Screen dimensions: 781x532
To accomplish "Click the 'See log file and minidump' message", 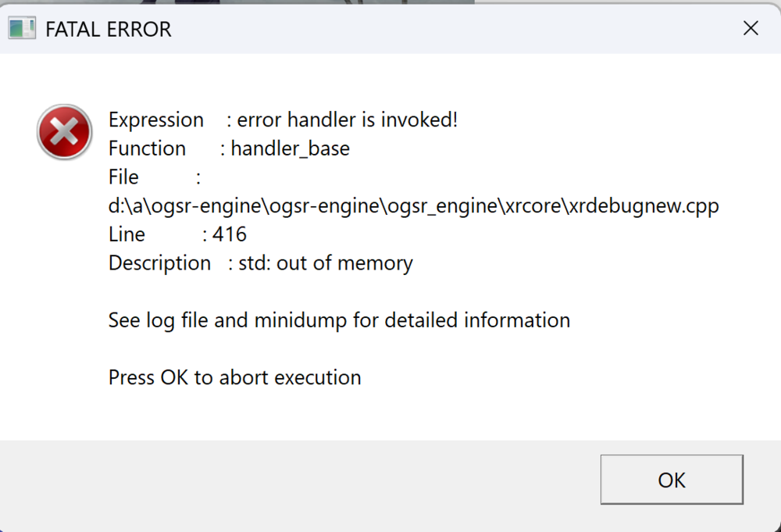I will click(x=339, y=320).
